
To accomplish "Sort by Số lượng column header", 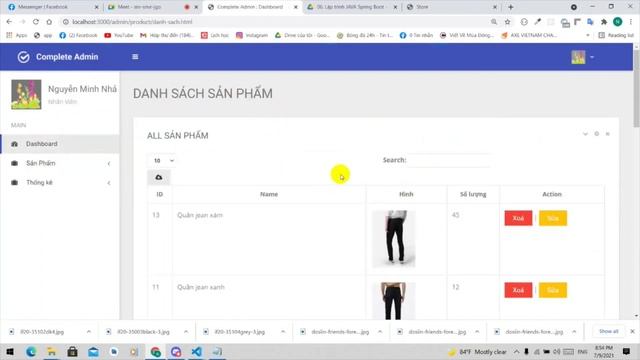I will click(x=473, y=194).
